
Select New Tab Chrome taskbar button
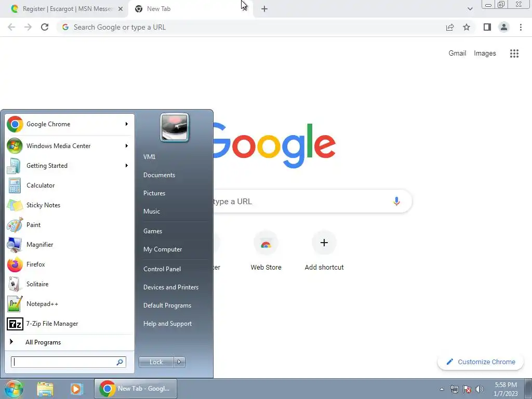tap(135, 389)
